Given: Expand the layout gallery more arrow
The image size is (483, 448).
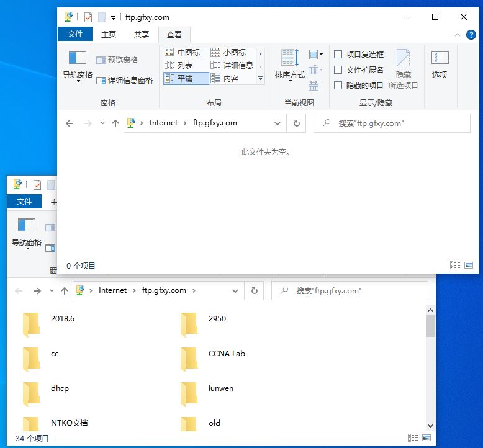Looking at the screenshot, I should 261,79.
